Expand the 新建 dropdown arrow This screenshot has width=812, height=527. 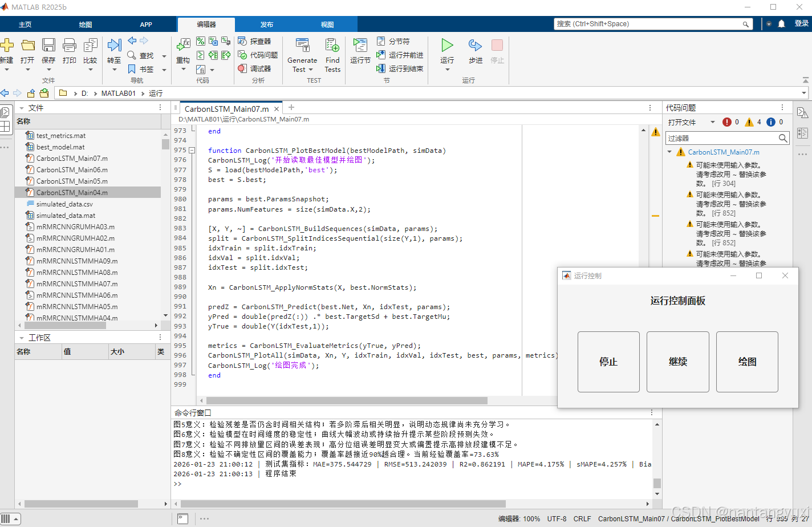pyautogui.click(x=7, y=70)
